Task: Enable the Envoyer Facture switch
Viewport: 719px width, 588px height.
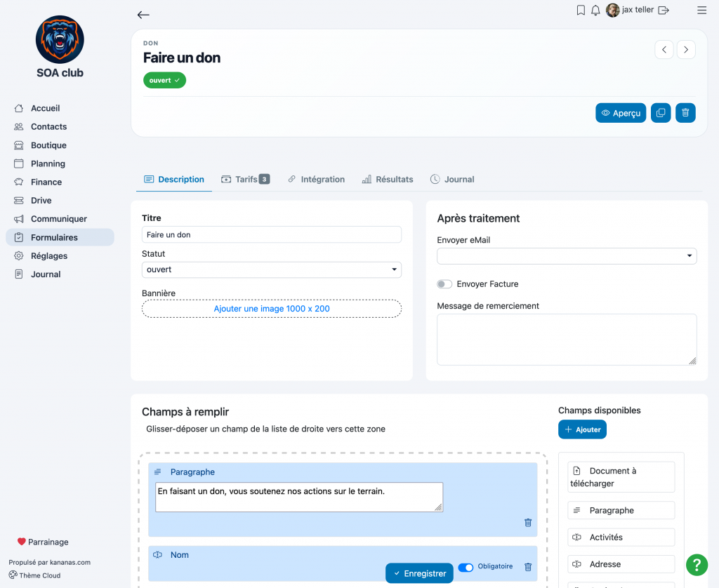Action: point(444,284)
